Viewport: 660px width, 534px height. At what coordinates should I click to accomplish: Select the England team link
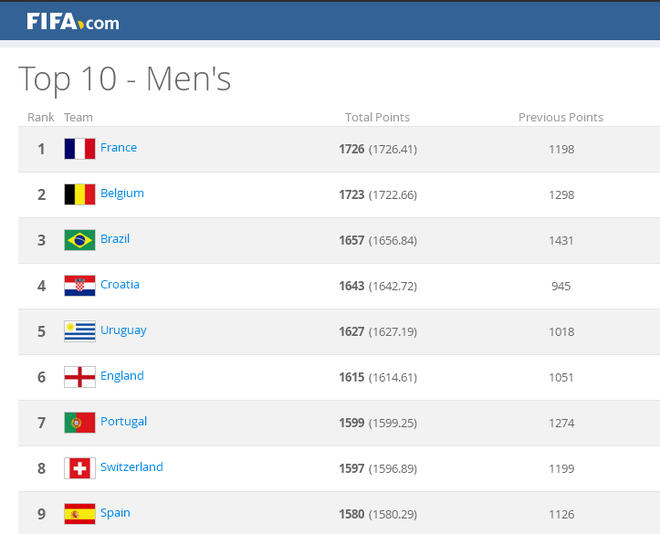tap(122, 376)
